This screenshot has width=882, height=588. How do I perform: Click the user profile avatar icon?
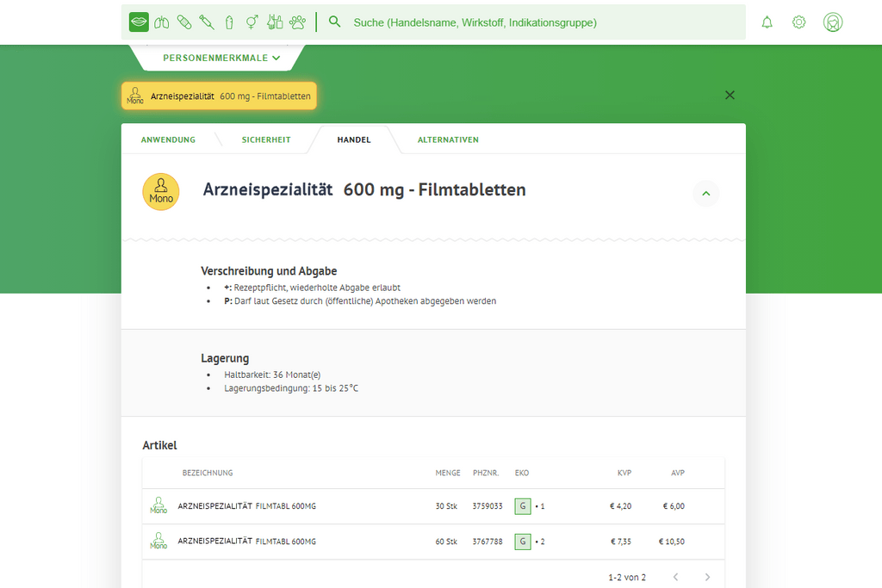(832, 22)
